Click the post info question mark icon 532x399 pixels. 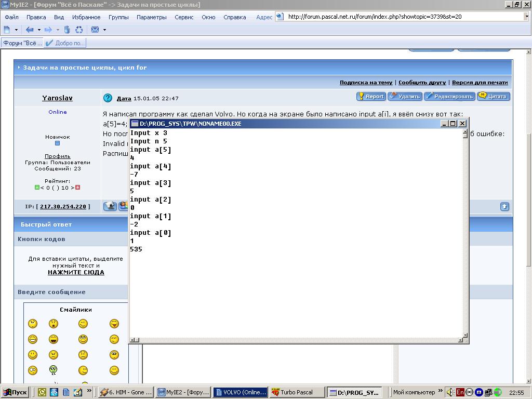click(108, 98)
